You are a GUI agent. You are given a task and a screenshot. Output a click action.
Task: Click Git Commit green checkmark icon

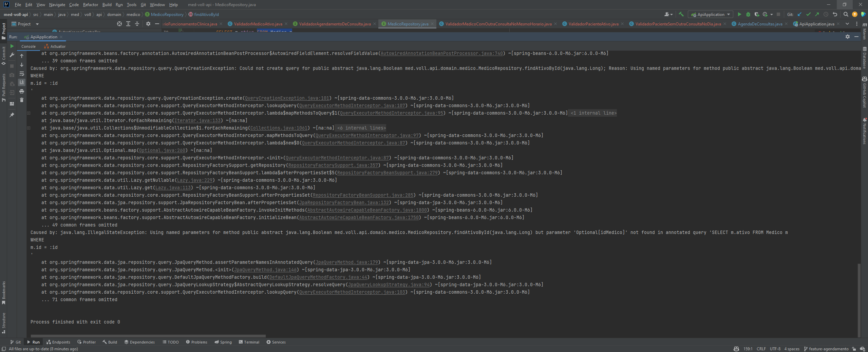click(809, 14)
